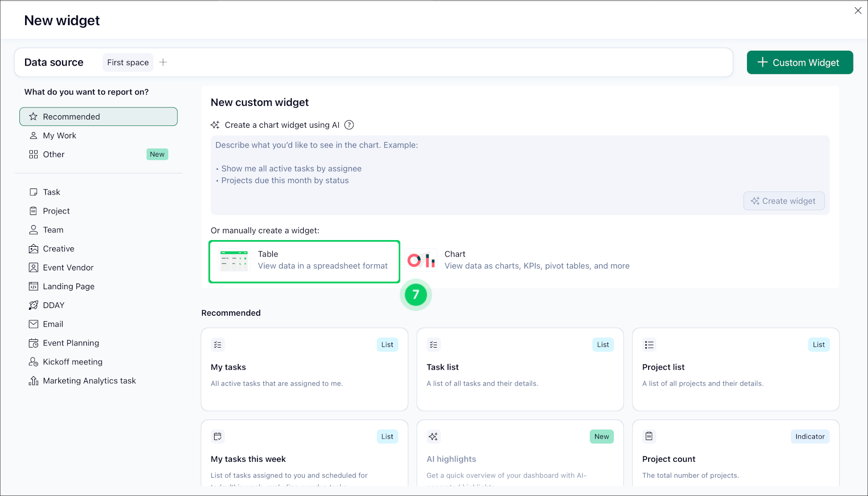The height and width of the screenshot is (496, 868).
Task: Open the DDAY category
Action: click(x=54, y=305)
